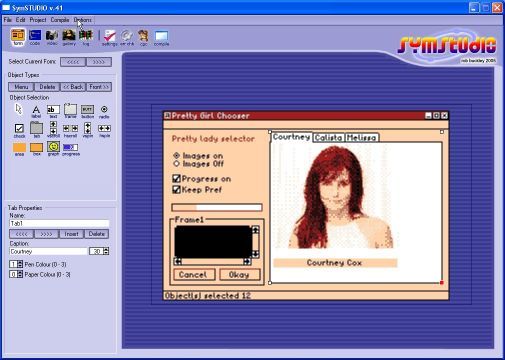Open the Options menu
505x360 pixels.
82,20
